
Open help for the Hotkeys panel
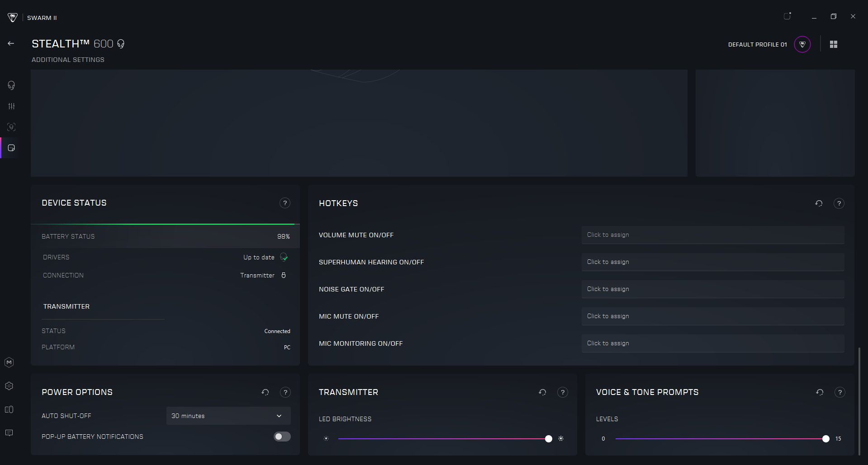click(x=839, y=203)
